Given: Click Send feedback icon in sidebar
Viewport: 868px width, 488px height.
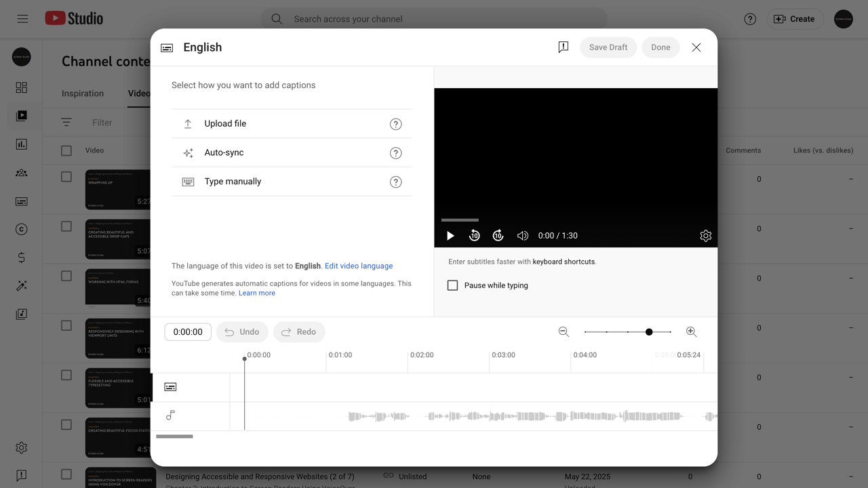Looking at the screenshot, I should (22, 475).
